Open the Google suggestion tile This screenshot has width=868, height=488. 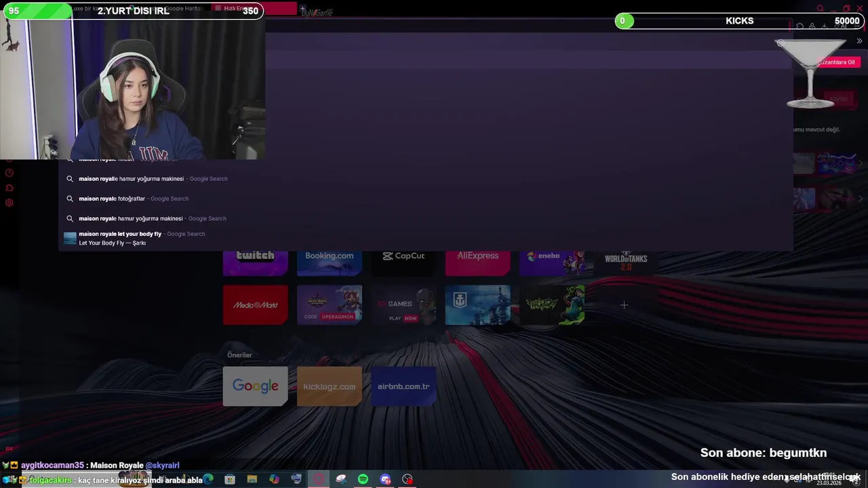coord(255,386)
